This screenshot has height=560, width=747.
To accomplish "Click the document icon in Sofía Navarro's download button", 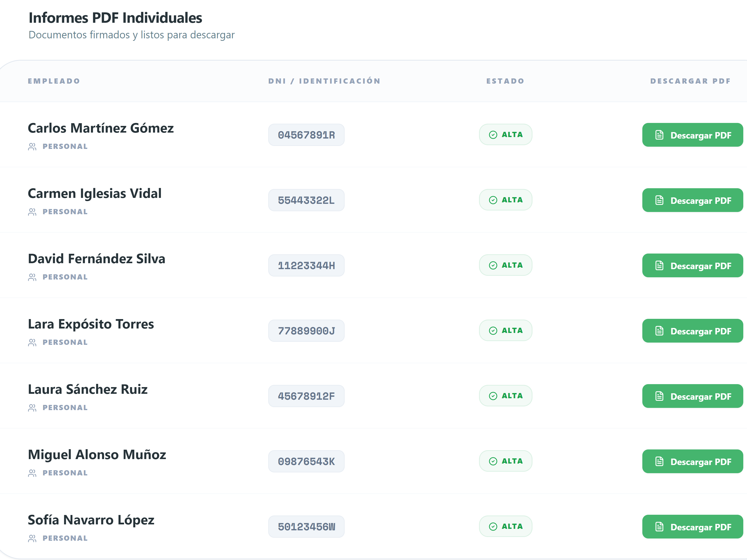I will [x=659, y=527].
